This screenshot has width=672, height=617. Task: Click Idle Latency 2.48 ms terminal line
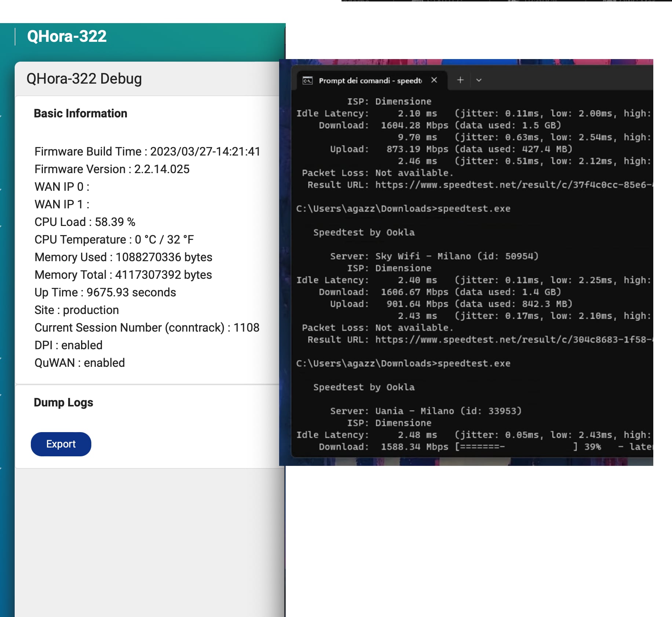click(x=475, y=435)
